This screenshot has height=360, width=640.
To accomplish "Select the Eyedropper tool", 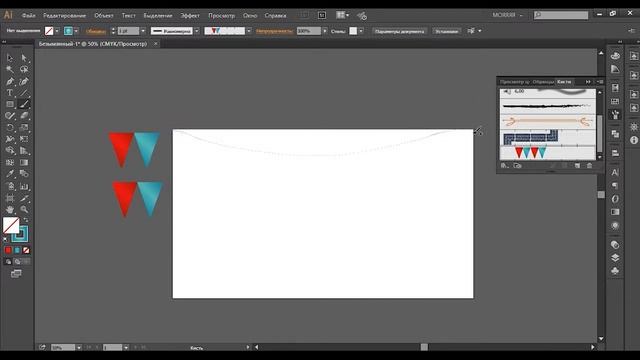I will tap(10, 174).
